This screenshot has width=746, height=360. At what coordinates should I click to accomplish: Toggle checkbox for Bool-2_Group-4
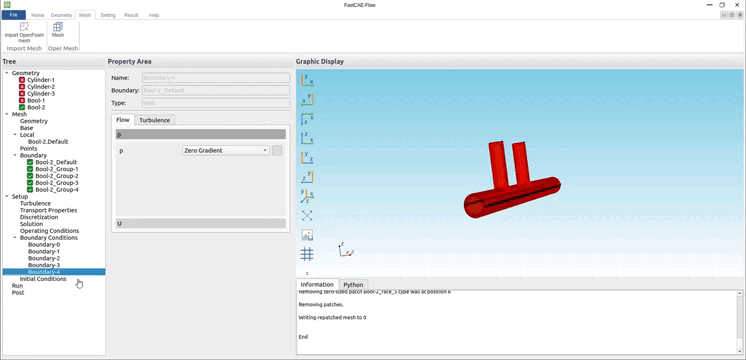(x=30, y=190)
